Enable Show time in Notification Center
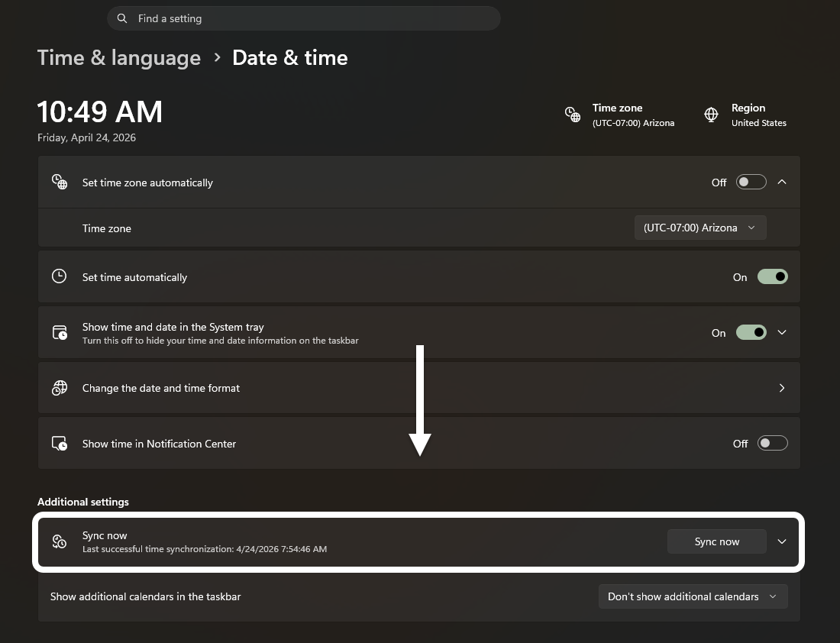 [x=772, y=444]
